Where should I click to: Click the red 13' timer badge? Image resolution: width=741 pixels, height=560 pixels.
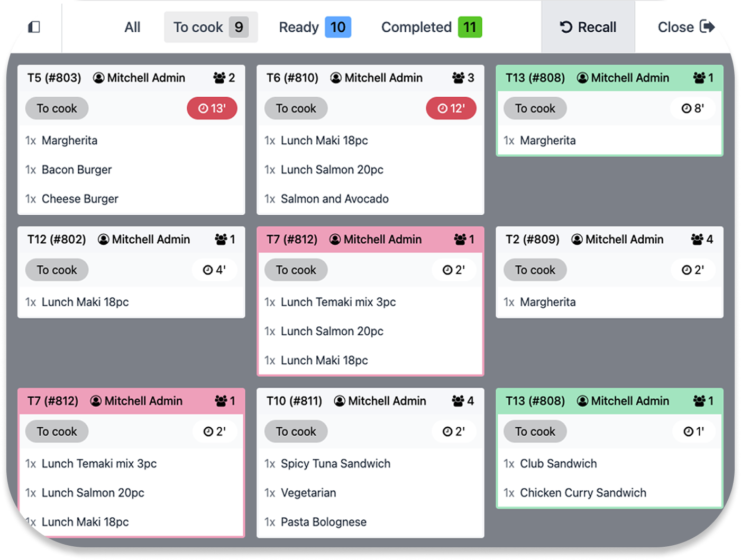[212, 108]
